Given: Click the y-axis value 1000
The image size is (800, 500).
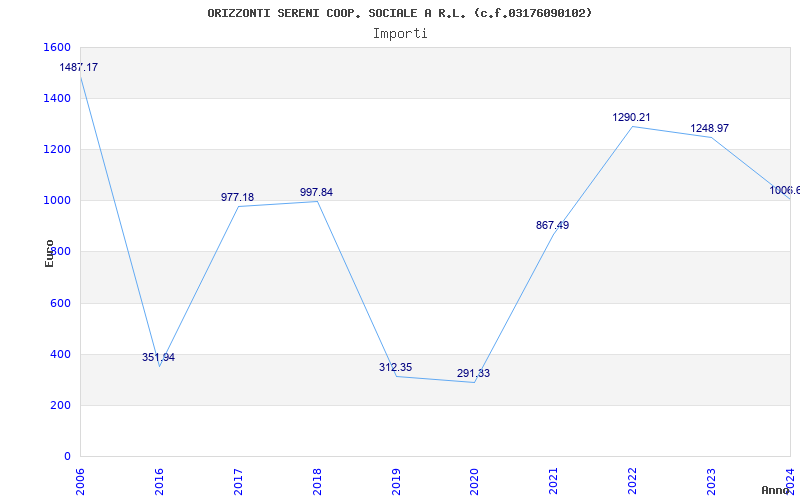Looking at the screenshot, I should (x=57, y=201).
